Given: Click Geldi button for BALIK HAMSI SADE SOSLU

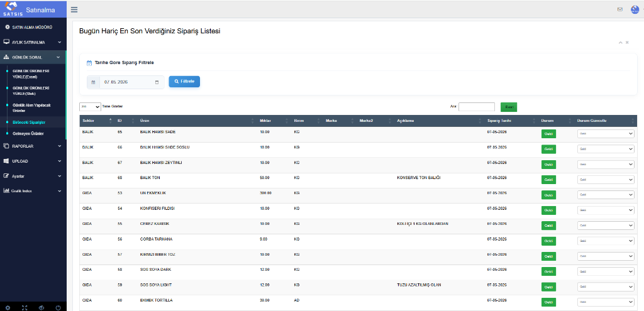Looking at the screenshot, I should [548, 149].
